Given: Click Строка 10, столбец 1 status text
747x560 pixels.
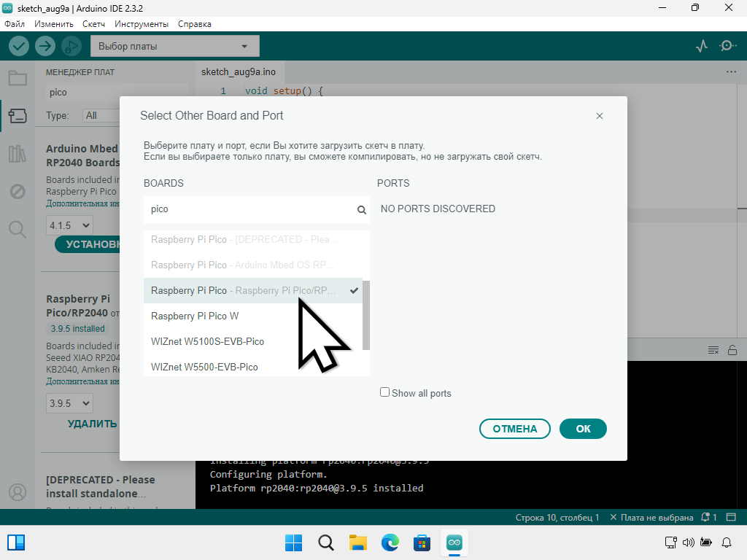Looking at the screenshot, I should [x=557, y=517].
